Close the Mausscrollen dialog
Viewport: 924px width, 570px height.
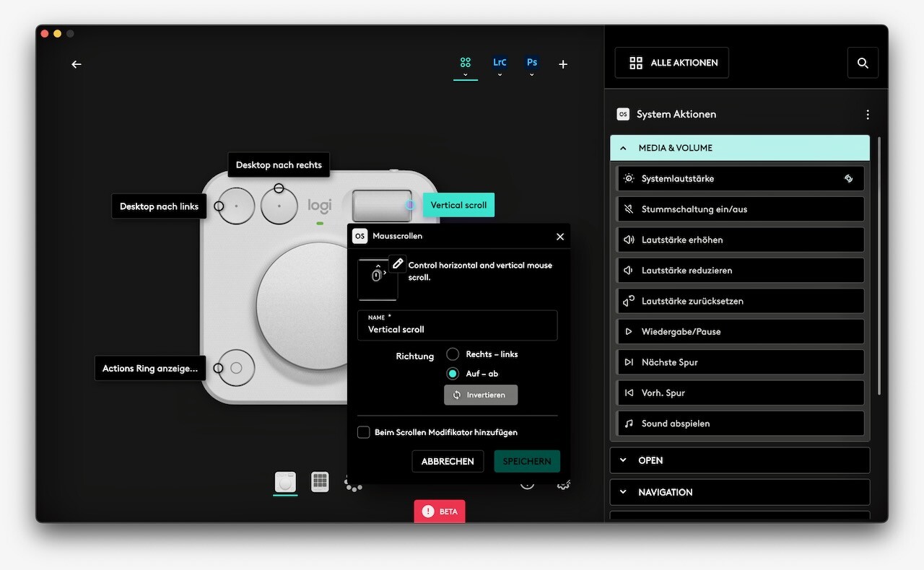[560, 237]
